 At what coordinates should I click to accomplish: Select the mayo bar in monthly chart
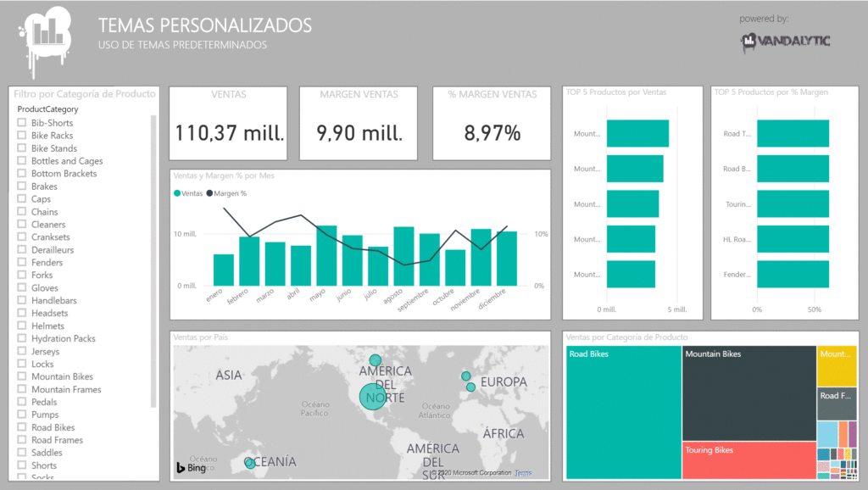pos(326,256)
